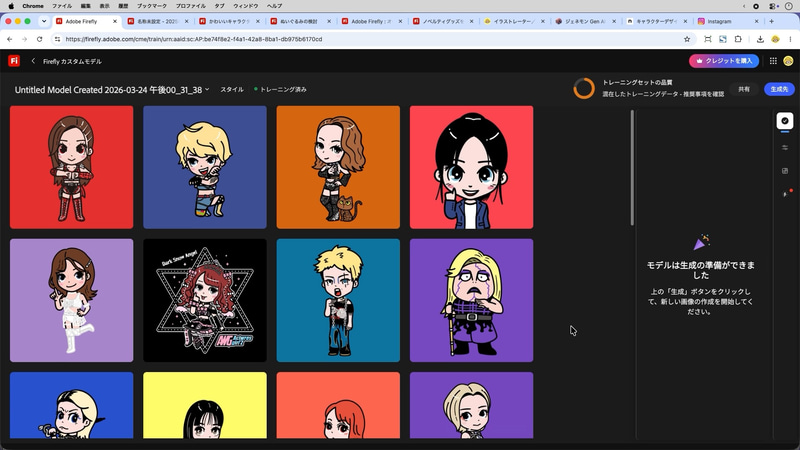Open the 編集 menu

coord(86,6)
